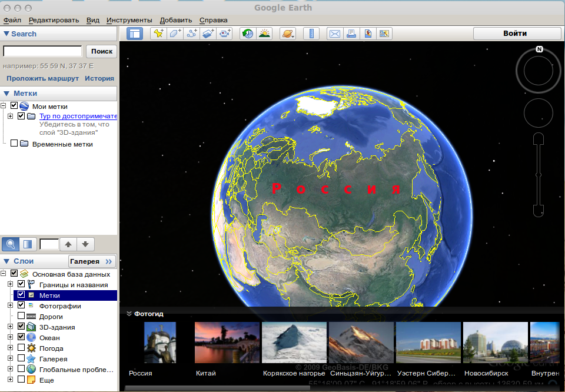Open the Файл menu
The height and width of the screenshot is (392, 565).
point(12,20)
